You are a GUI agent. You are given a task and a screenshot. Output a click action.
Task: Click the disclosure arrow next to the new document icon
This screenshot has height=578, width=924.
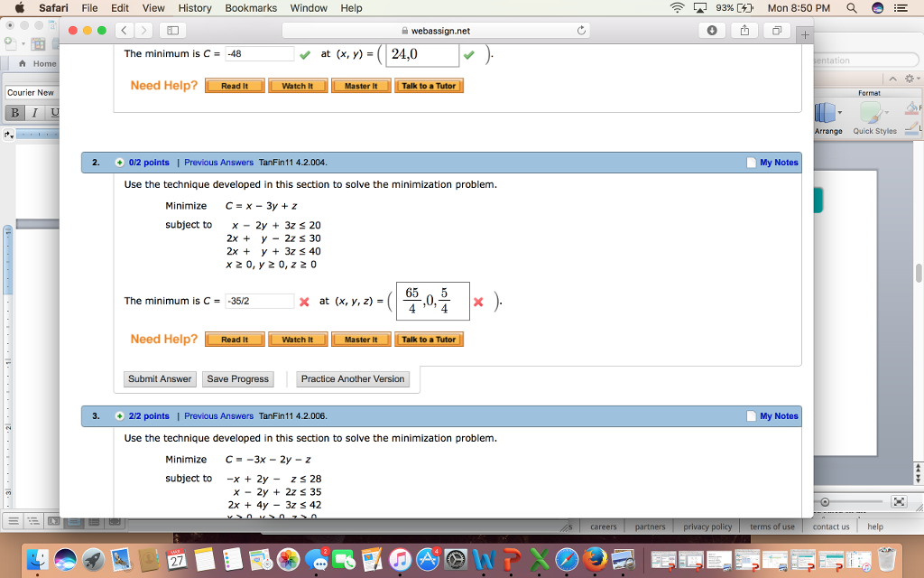click(x=23, y=42)
